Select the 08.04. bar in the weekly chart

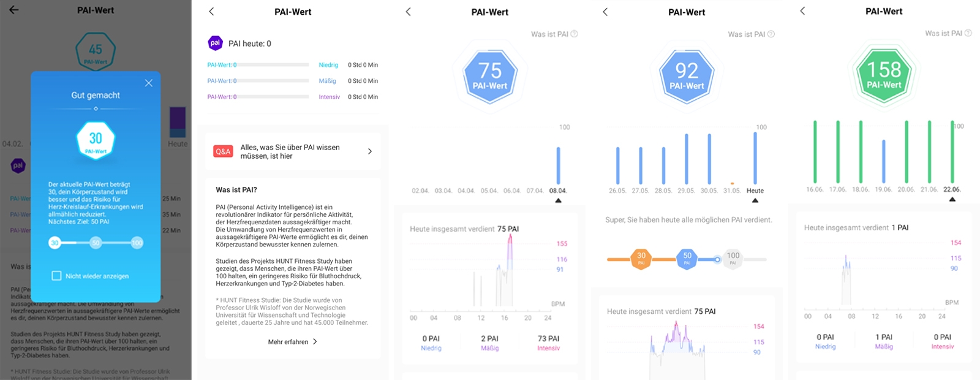[x=558, y=165]
